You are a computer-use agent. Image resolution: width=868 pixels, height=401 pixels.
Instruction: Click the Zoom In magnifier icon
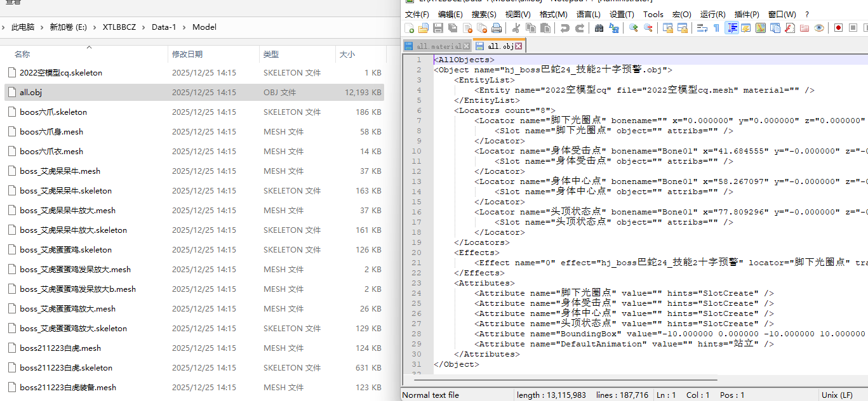[x=633, y=28]
